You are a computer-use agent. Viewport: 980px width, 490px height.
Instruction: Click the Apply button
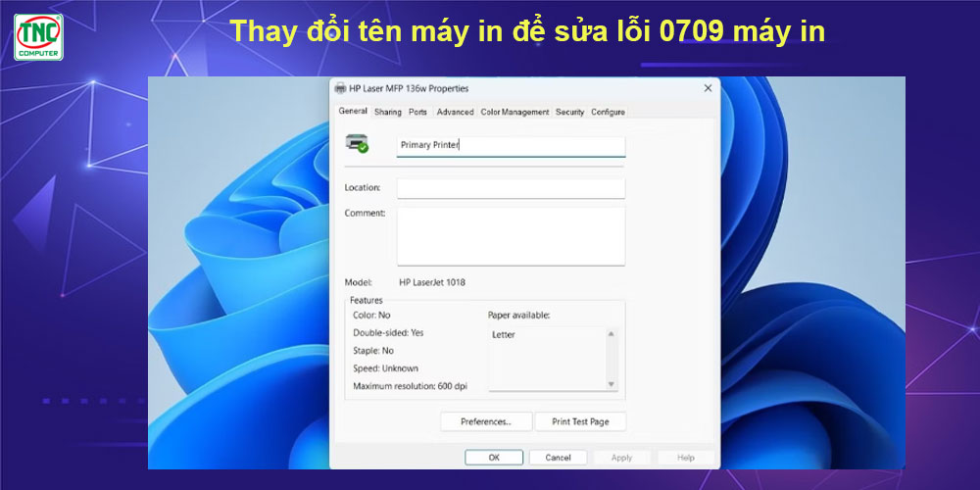pos(621,458)
